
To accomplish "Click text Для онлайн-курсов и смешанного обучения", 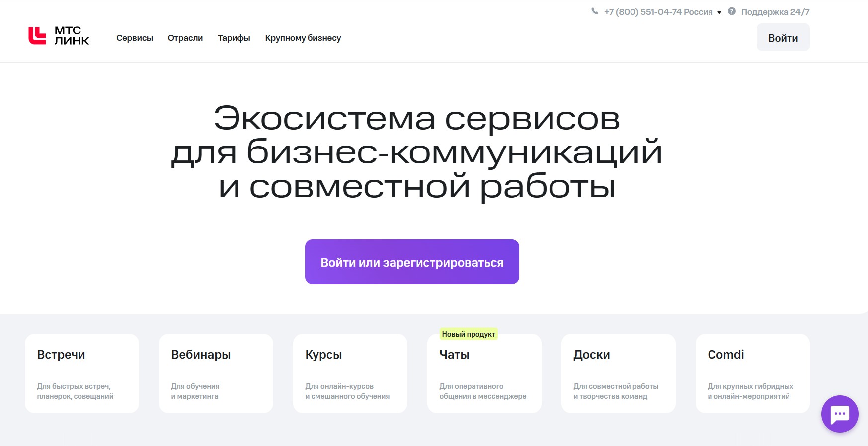I will coord(347,391).
